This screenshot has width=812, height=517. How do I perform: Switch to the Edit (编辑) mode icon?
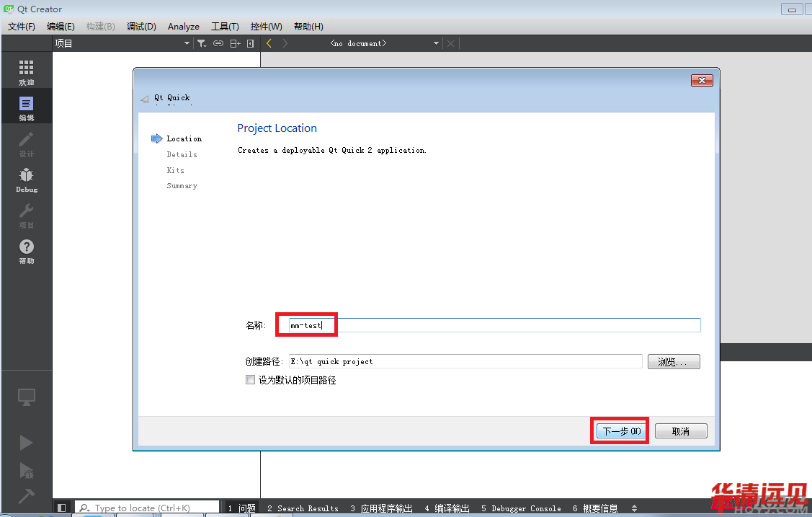click(27, 107)
